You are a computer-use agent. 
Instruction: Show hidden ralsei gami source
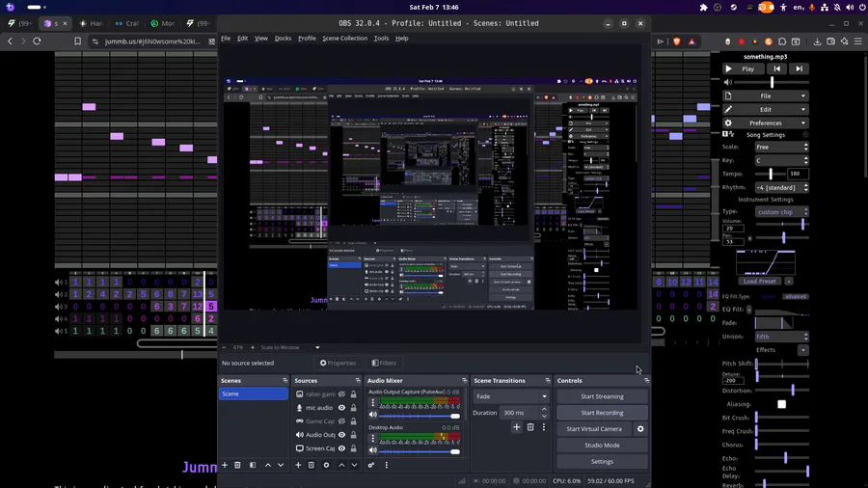pyautogui.click(x=341, y=394)
